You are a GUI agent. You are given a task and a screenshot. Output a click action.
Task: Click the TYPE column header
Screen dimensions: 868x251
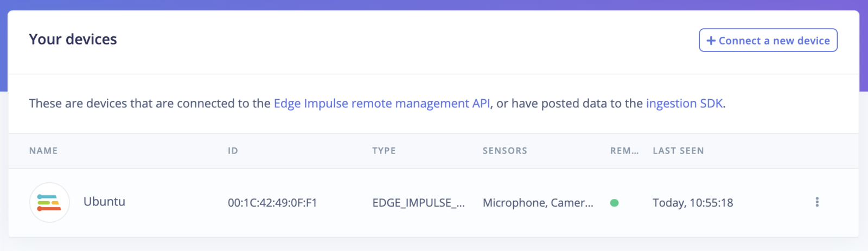click(x=384, y=151)
